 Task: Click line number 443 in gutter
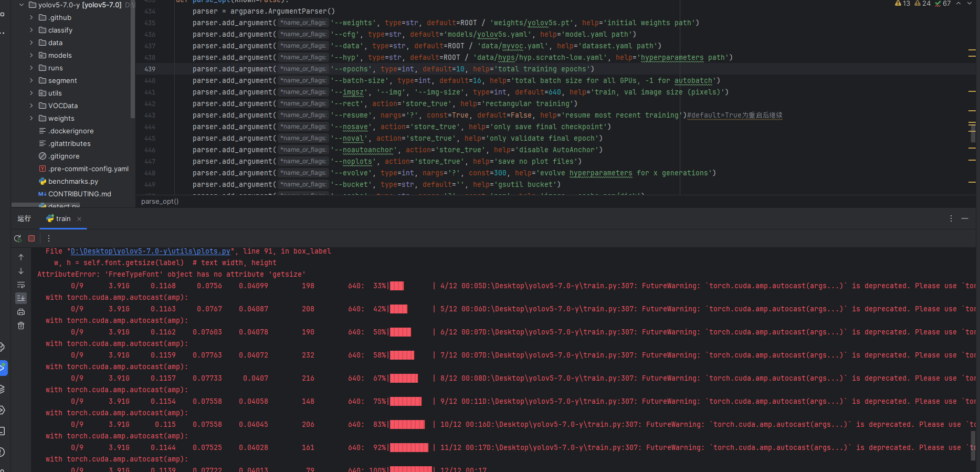[150, 115]
